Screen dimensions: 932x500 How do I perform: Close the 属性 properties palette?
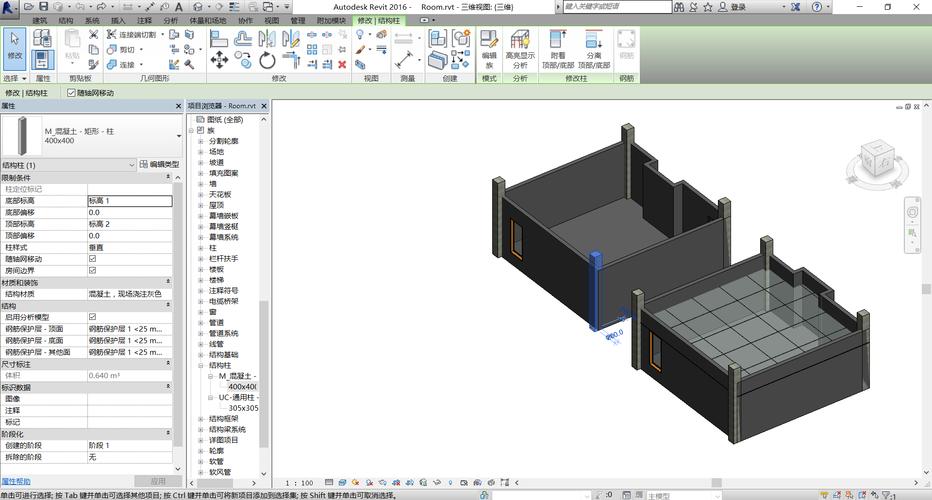pyautogui.click(x=178, y=106)
